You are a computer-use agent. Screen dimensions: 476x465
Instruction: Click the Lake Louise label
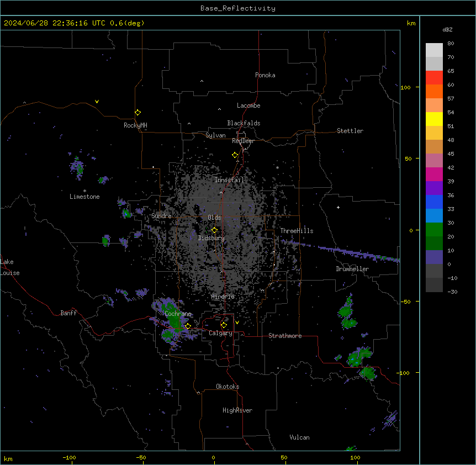pyautogui.click(x=10, y=267)
